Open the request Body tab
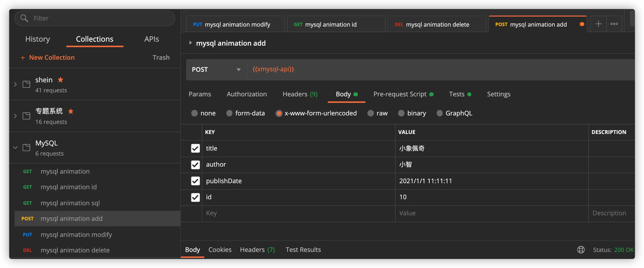 346,94
